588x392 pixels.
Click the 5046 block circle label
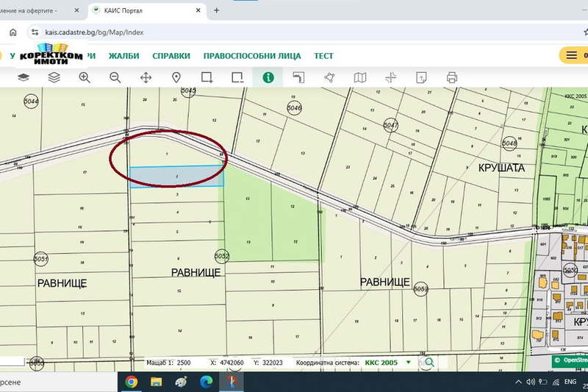[x=295, y=108]
